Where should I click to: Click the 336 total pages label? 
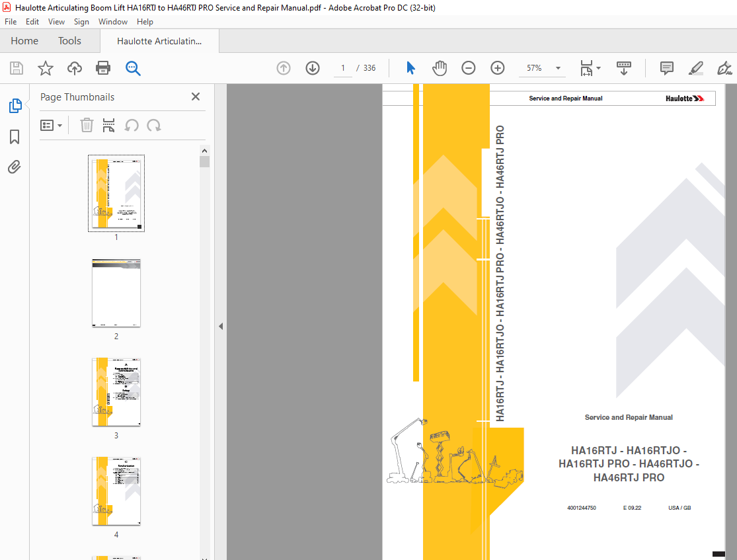coord(369,68)
